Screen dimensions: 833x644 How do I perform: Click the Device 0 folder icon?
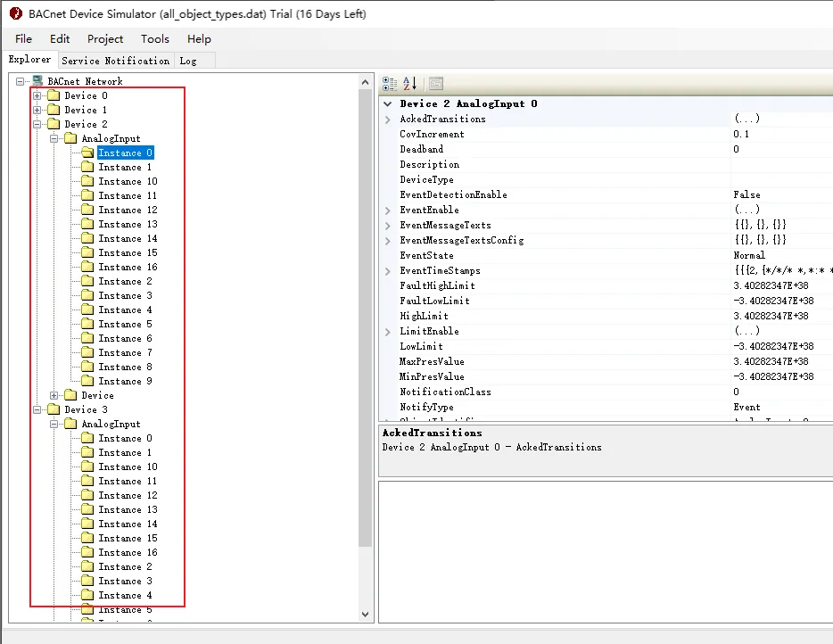(54, 95)
